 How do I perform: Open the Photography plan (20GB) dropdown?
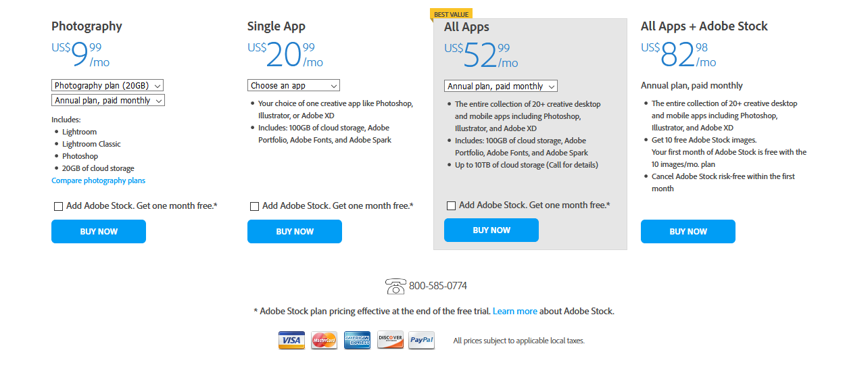pos(107,86)
